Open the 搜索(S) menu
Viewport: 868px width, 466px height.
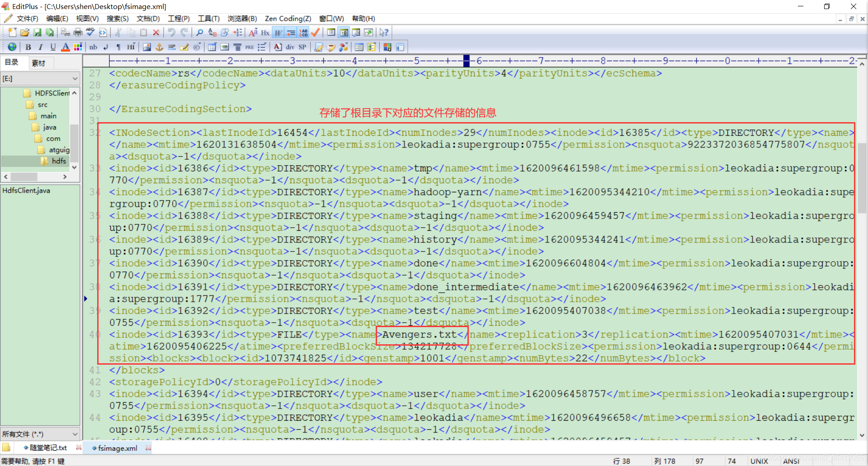[x=118, y=19]
